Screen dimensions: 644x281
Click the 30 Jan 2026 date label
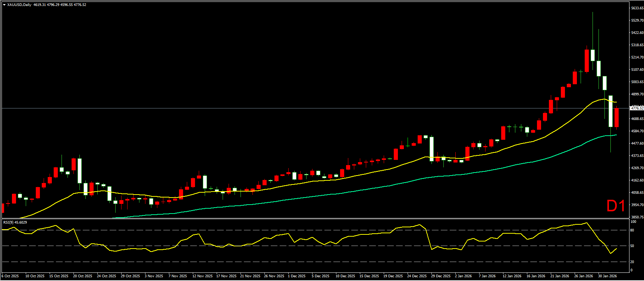pyautogui.click(x=607, y=276)
